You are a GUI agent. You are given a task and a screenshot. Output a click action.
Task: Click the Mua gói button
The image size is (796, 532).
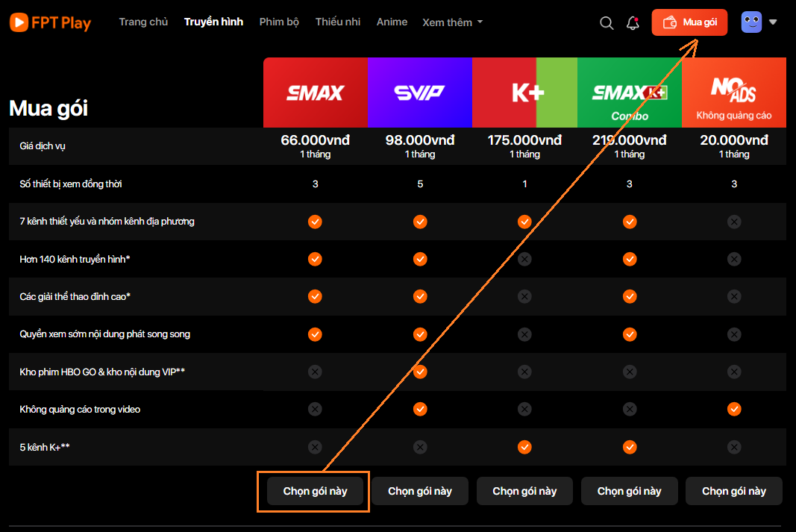tap(689, 22)
